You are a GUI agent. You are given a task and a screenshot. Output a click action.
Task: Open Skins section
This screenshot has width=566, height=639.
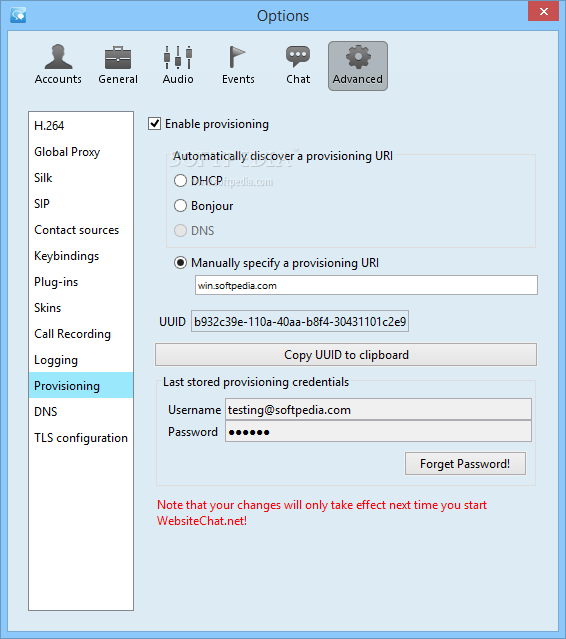coord(81,308)
